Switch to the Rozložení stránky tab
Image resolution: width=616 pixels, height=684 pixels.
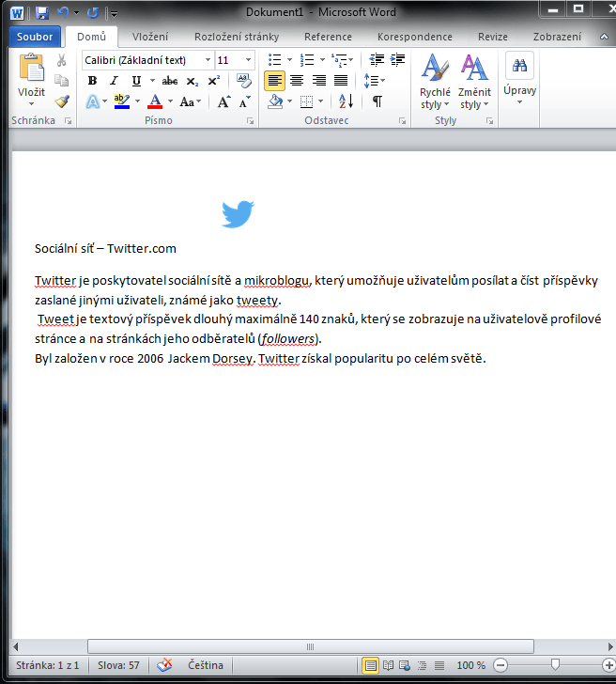point(237,37)
